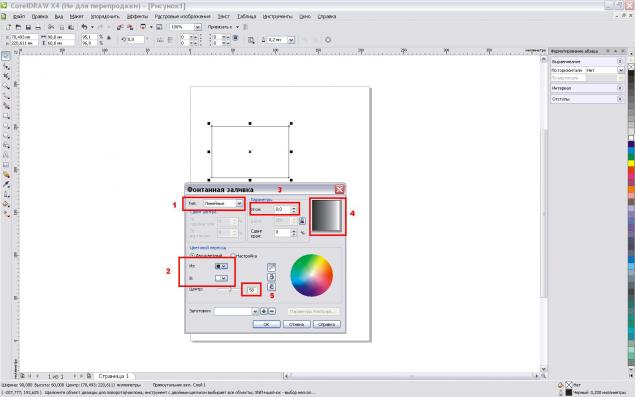The width and height of the screenshot is (635, 397).
Task: Click the plus icon beside the presets field
Action: tap(264, 311)
